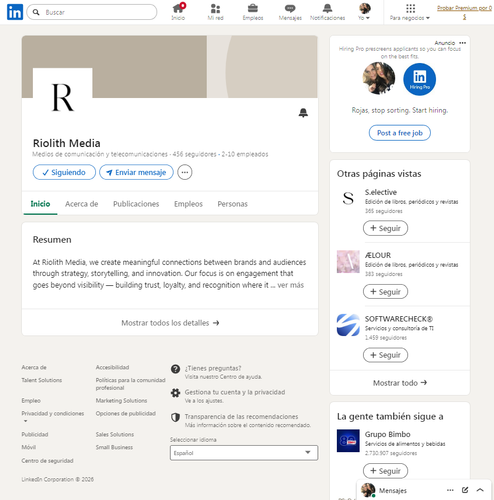
Task: Open the Publicidad footer link
Action: coord(35,434)
